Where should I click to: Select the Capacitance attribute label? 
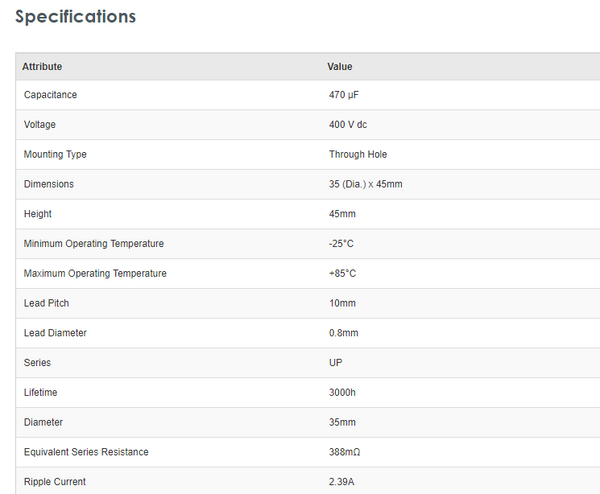click(50, 95)
